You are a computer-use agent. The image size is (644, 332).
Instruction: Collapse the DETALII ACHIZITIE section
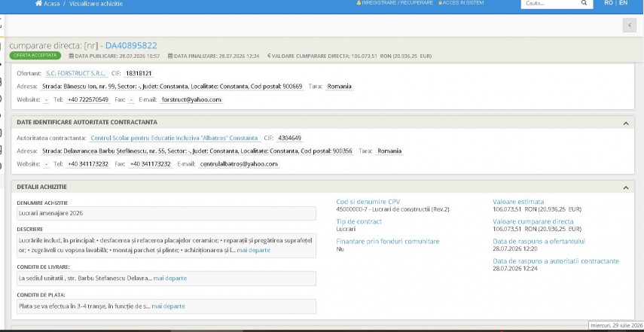click(625, 187)
